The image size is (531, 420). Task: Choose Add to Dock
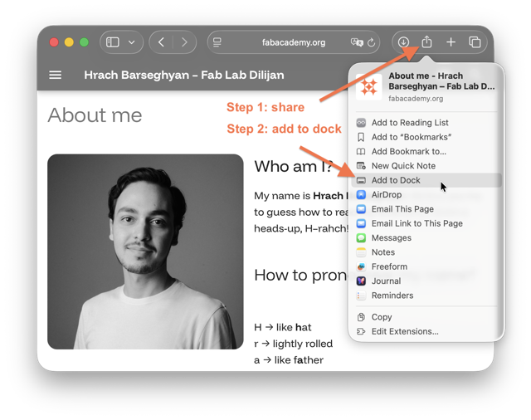pyautogui.click(x=426, y=180)
